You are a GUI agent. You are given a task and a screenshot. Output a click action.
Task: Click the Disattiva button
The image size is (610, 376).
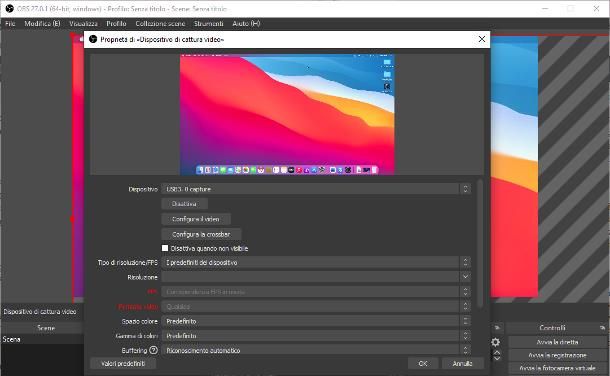coord(184,204)
